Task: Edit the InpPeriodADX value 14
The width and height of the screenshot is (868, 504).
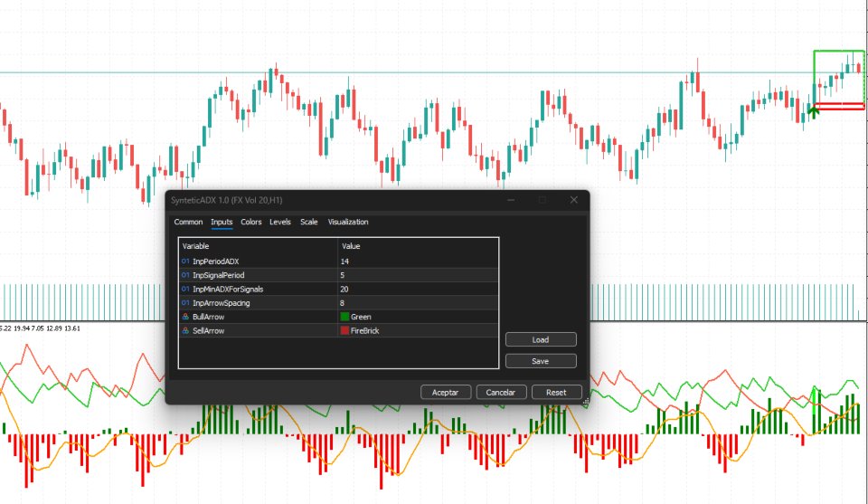Action: (x=418, y=262)
